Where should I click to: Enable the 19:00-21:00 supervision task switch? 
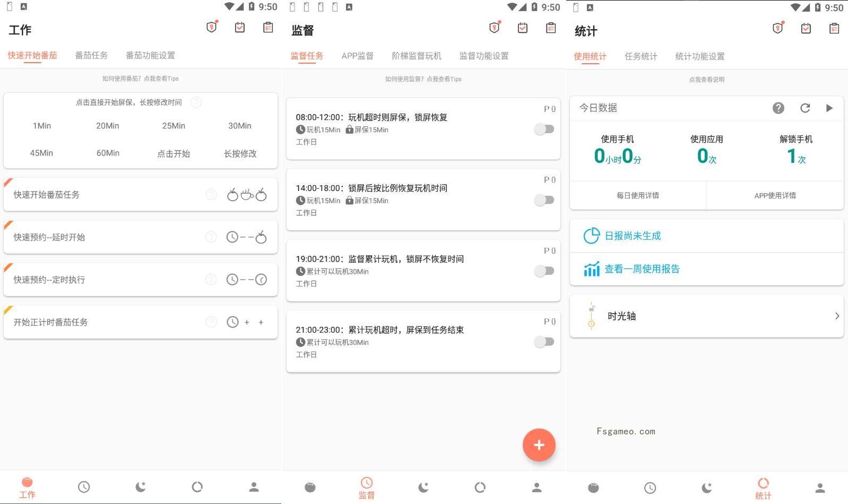pos(544,271)
